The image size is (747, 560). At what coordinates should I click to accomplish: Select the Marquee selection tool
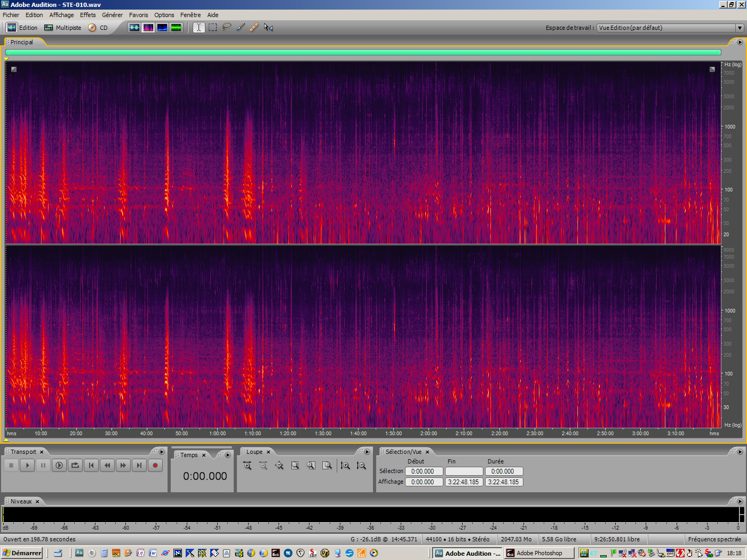coord(212,27)
